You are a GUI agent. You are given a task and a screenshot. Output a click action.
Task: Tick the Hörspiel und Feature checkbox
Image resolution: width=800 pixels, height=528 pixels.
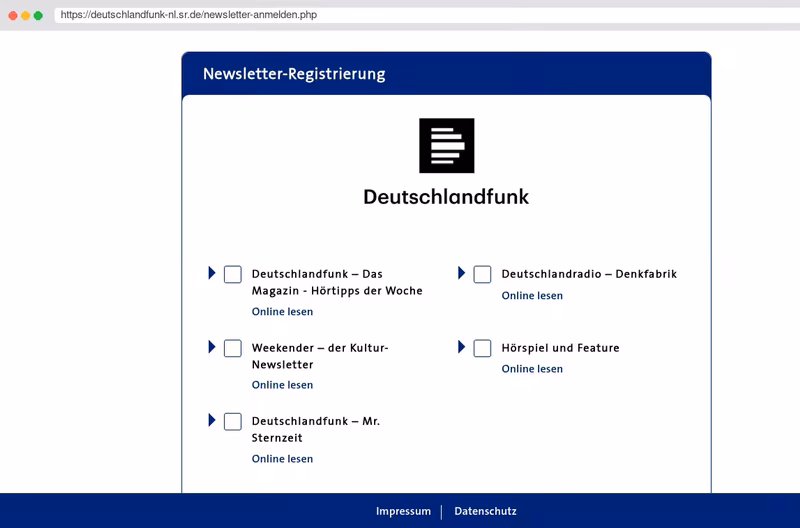pyautogui.click(x=482, y=348)
